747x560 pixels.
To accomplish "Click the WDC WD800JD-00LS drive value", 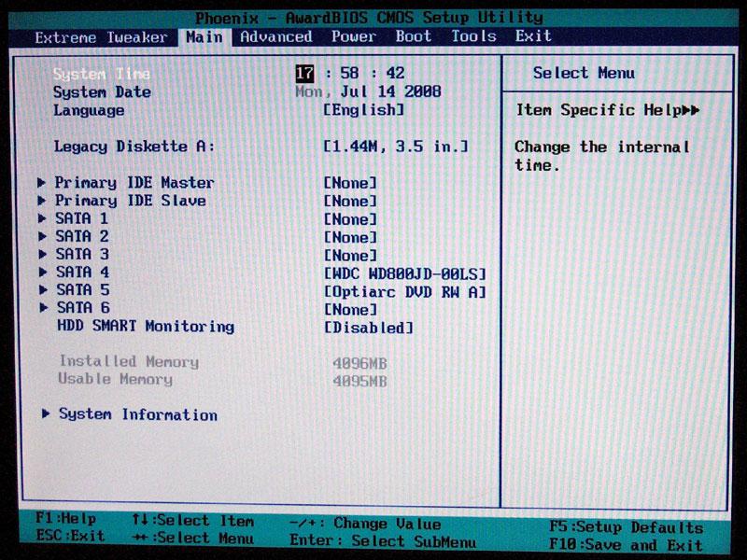I will coord(405,273).
